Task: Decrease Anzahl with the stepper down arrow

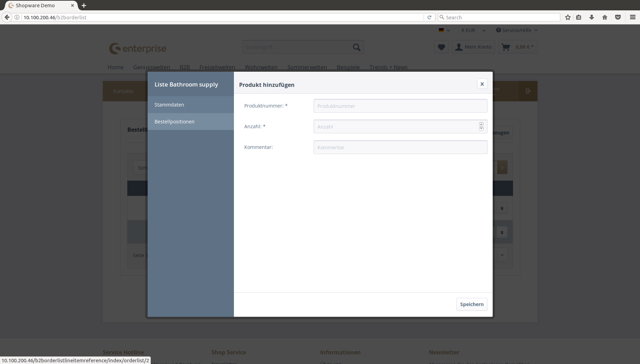Action: [x=481, y=129]
